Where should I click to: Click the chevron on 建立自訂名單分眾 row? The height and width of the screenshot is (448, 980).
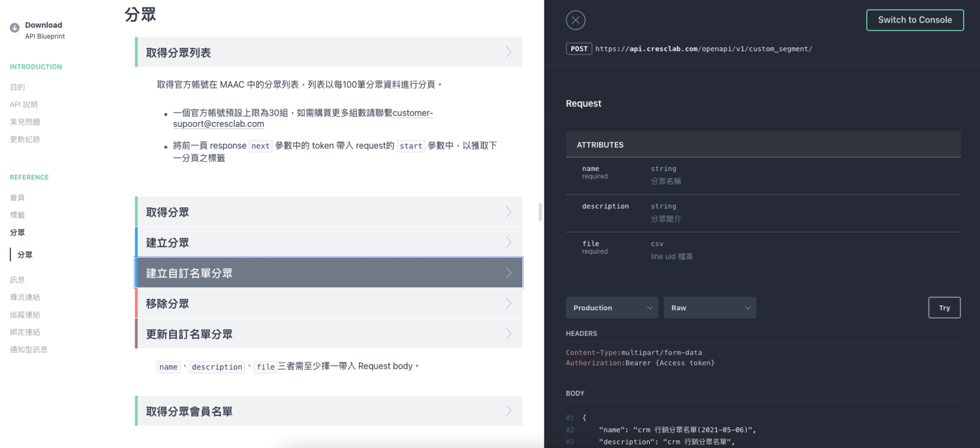pyautogui.click(x=508, y=273)
